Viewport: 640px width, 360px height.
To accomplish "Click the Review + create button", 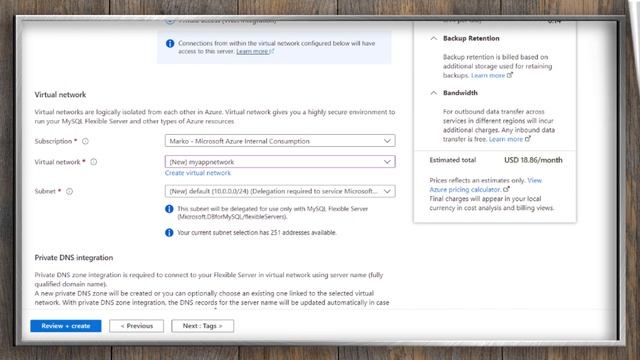I will [66, 326].
